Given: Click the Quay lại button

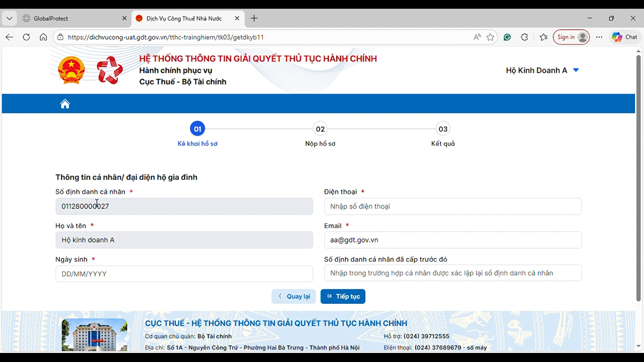Looking at the screenshot, I should click(293, 296).
